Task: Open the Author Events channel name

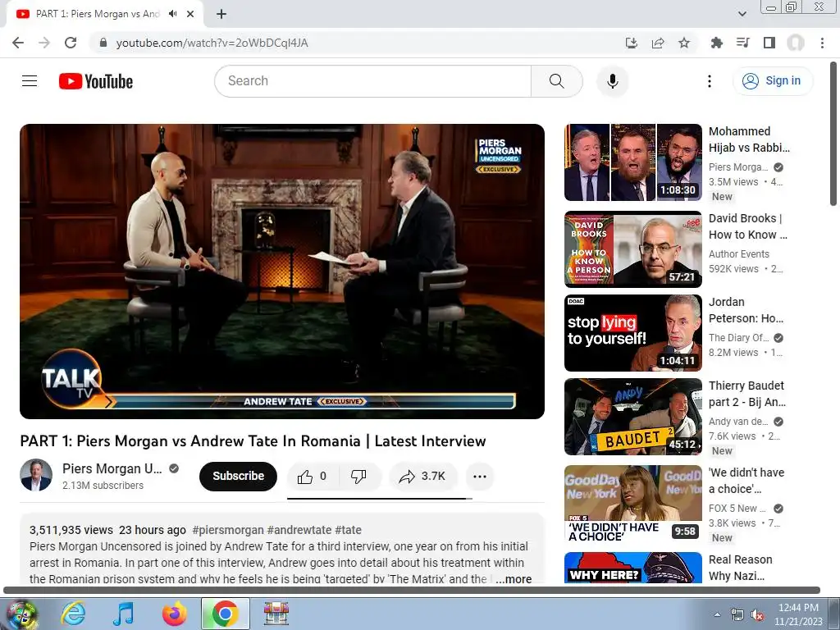Action: pos(739,254)
